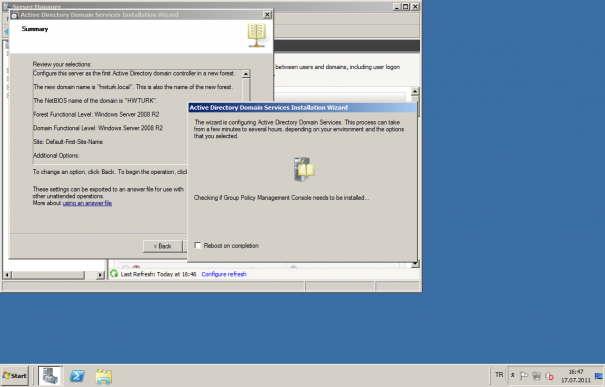Click Configure refresh link in Server Manager
The image size is (605, 387).
tap(224, 274)
